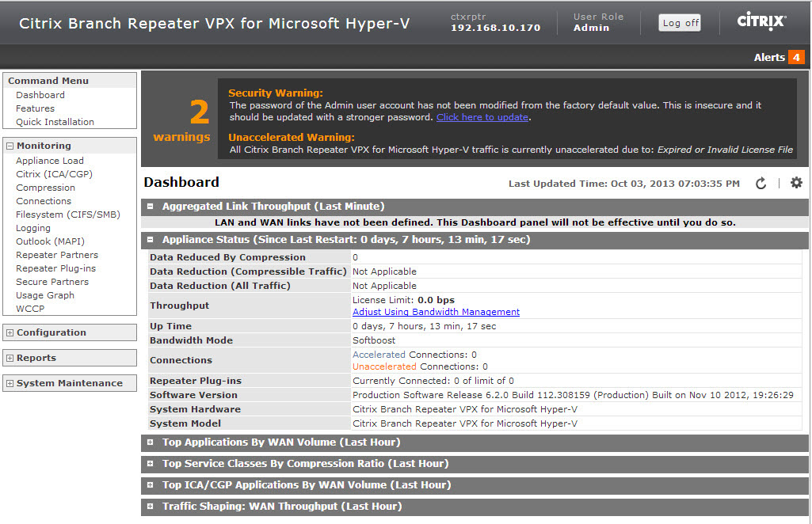Screen dimensions: 812x524
Task: Open Citrix (ICA/CGP) monitoring page
Action: pos(55,174)
